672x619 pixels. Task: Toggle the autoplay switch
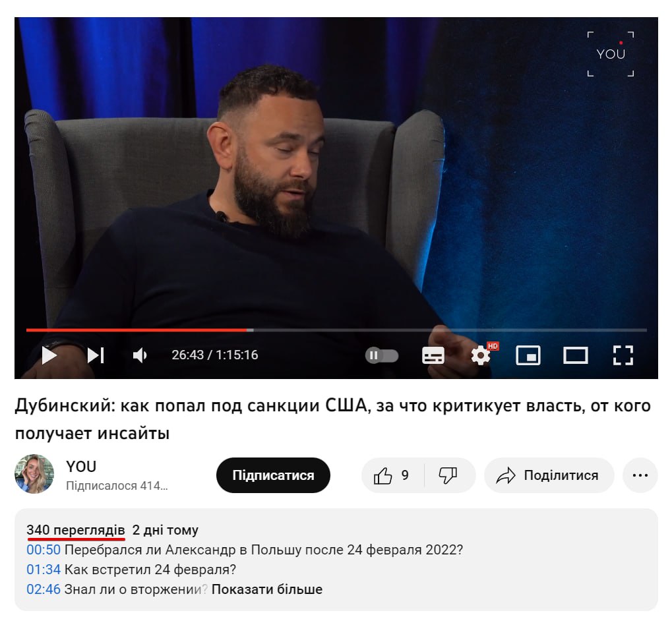point(381,355)
